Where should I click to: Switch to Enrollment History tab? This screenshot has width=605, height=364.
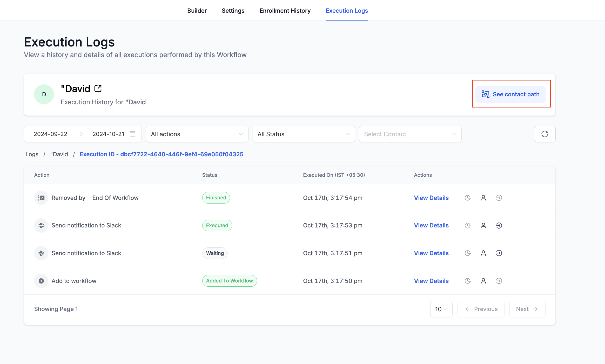(x=285, y=11)
